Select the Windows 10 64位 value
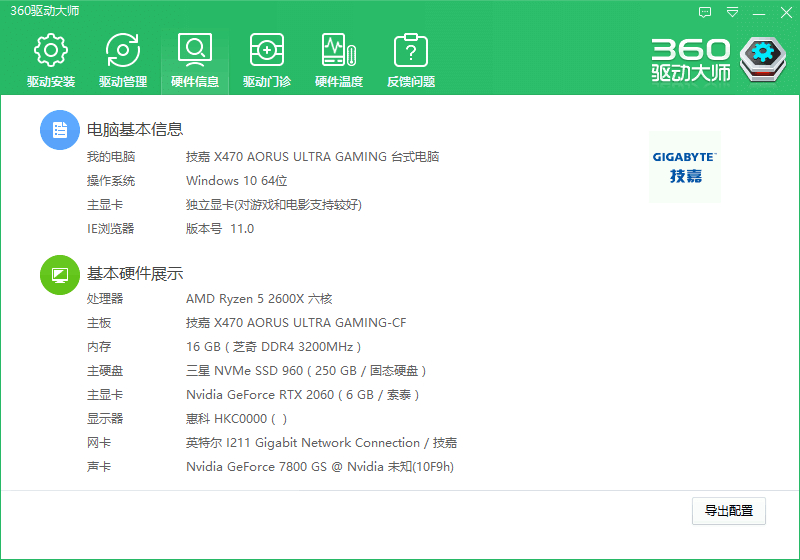800x560 pixels. [x=237, y=181]
